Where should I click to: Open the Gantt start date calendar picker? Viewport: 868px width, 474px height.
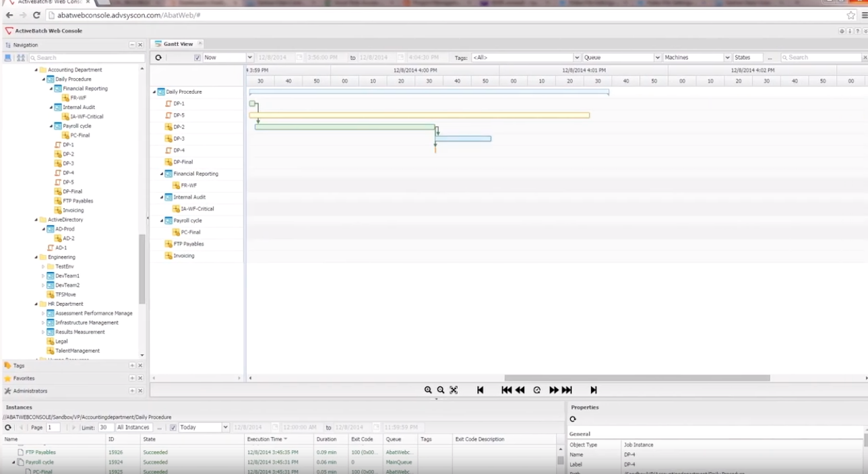tap(299, 58)
